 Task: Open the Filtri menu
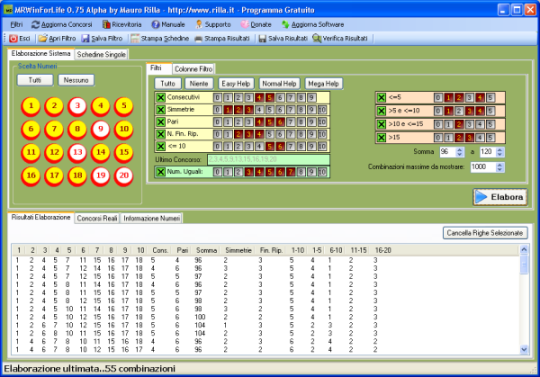point(17,24)
